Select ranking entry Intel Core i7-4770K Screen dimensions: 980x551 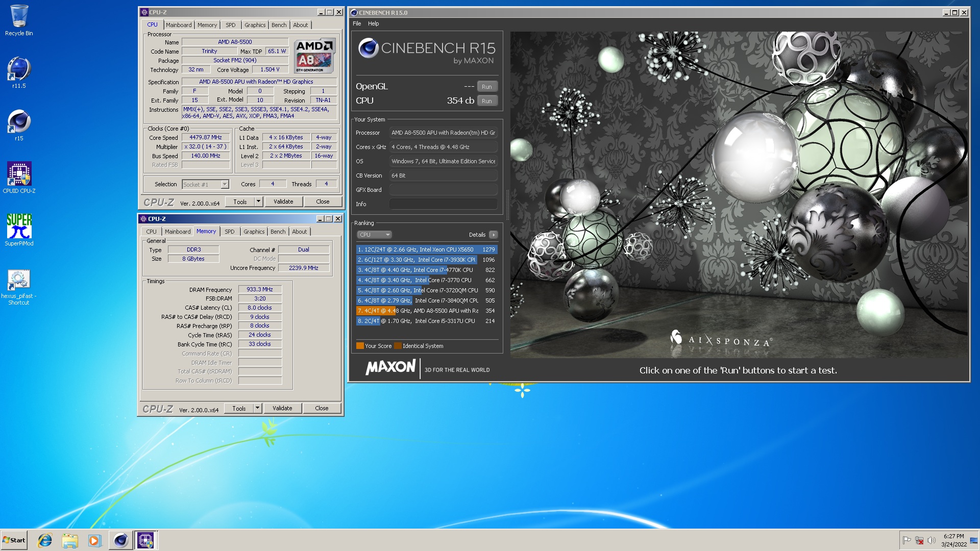427,270
